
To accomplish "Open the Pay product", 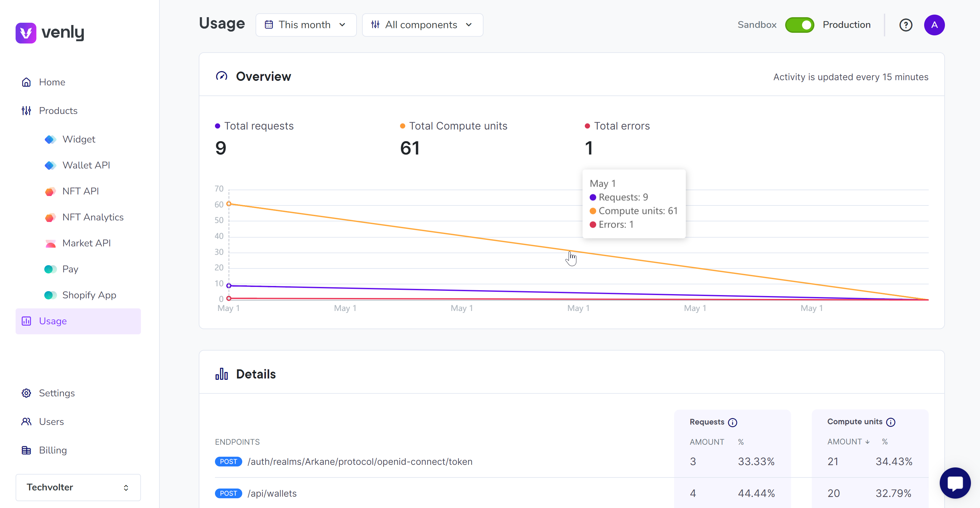I will (70, 269).
